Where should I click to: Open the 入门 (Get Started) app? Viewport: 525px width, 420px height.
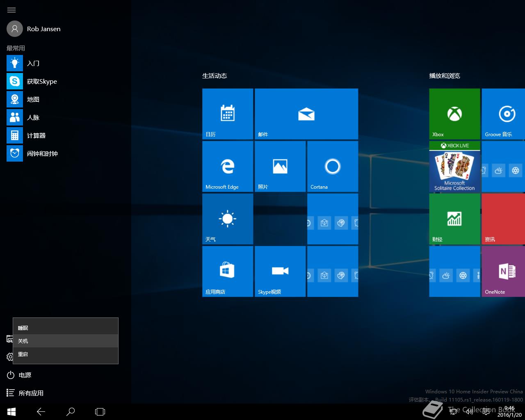point(66,63)
